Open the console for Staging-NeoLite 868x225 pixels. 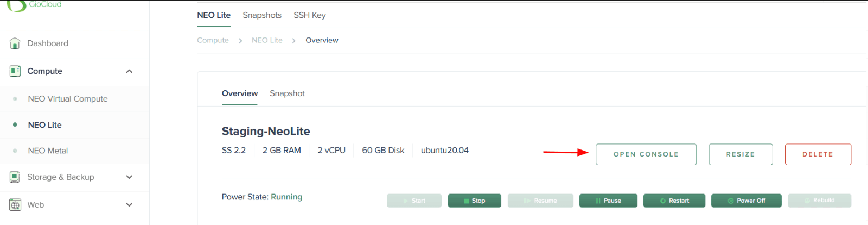(x=646, y=154)
